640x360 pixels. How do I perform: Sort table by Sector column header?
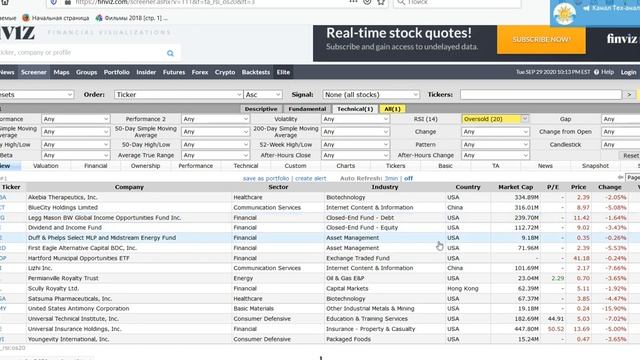pyautogui.click(x=278, y=187)
